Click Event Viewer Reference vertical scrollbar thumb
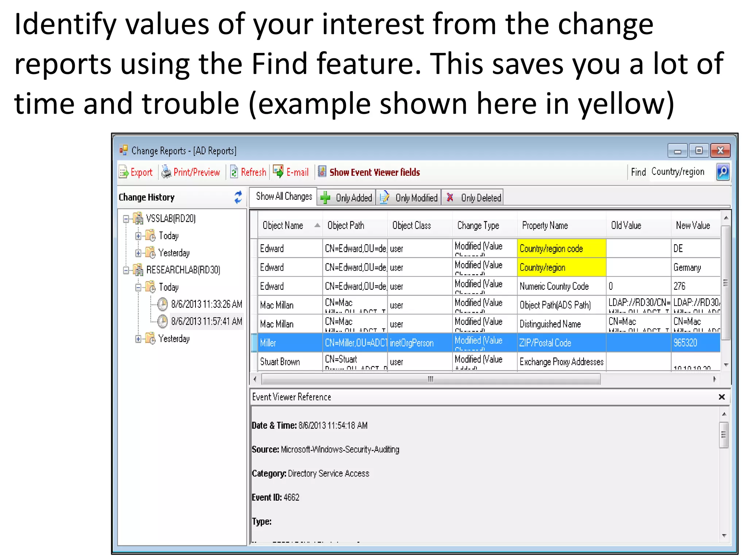The height and width of the screenshot is (560, 747). [x=724, y=435]
